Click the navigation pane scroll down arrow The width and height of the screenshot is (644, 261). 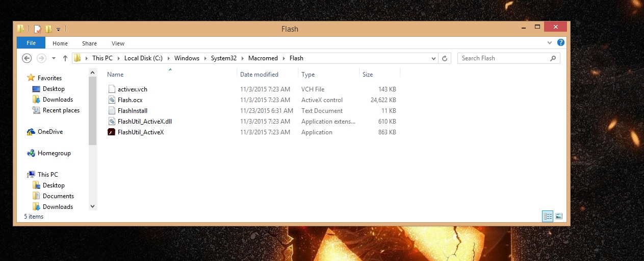point(92,206)
